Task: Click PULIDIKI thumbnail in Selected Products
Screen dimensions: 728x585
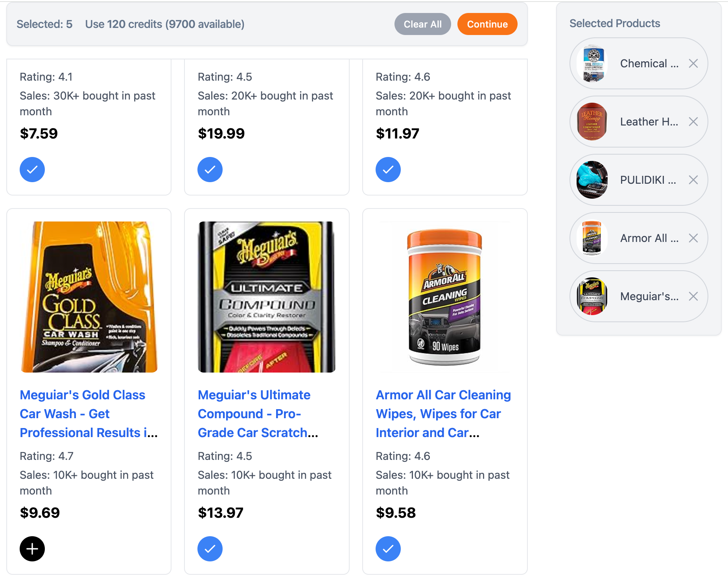Action: coord(592,180)
